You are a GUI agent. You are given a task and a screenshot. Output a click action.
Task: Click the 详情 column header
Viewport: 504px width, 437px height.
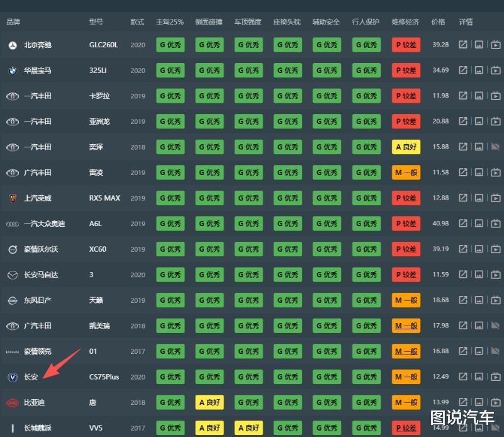(466, 22)
